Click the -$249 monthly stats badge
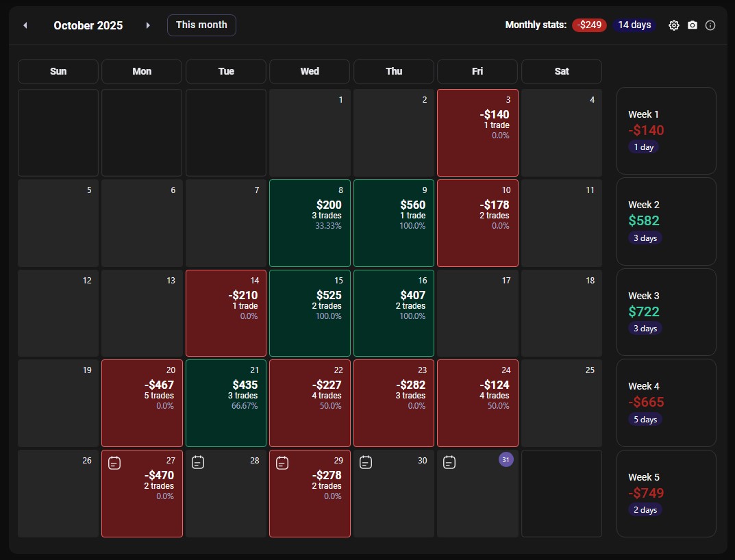The image size is (735, 560). (589, 25)
